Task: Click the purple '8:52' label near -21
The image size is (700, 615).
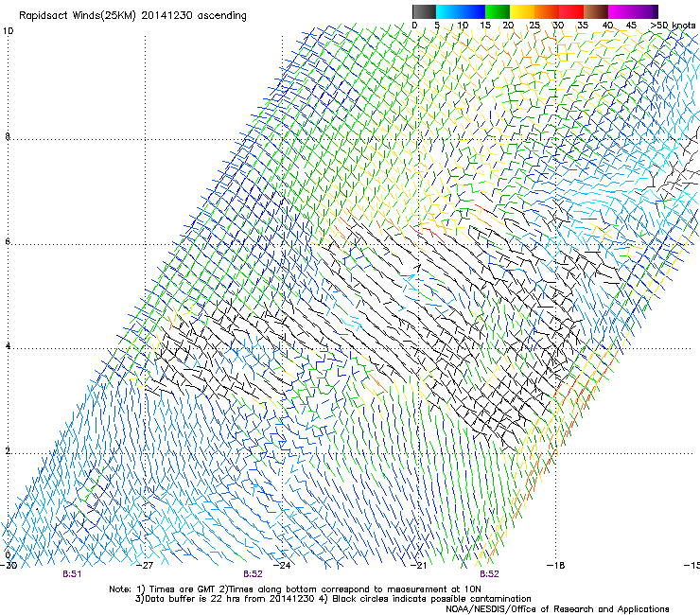Action: pyautogui.click(x=489, y=574)
